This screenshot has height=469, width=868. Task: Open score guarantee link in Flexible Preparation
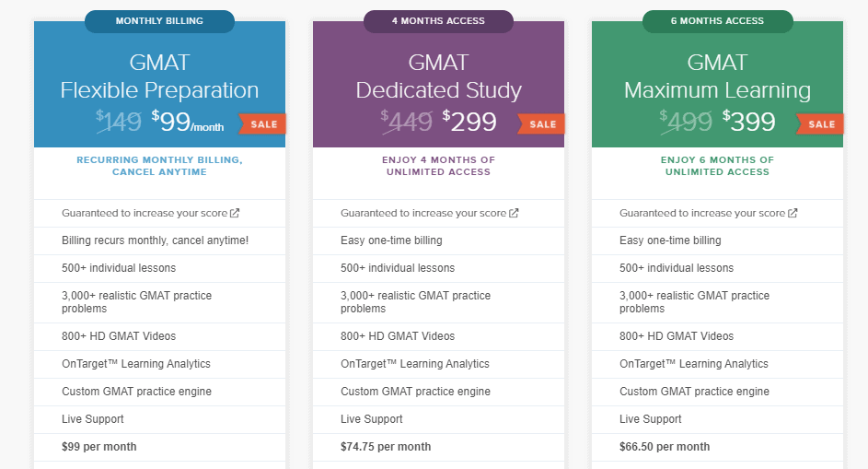pyautogui.click(x=145, y=213)
